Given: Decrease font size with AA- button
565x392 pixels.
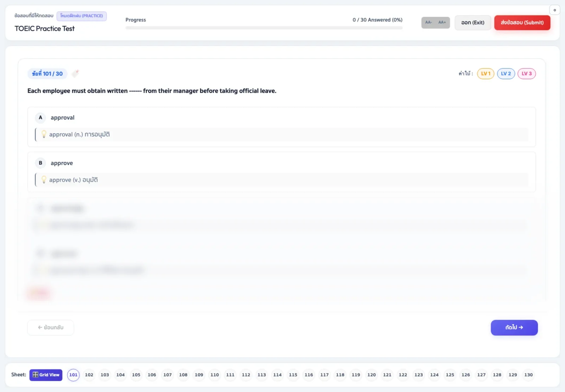Looking at the screenshot, I should [428, 23].
